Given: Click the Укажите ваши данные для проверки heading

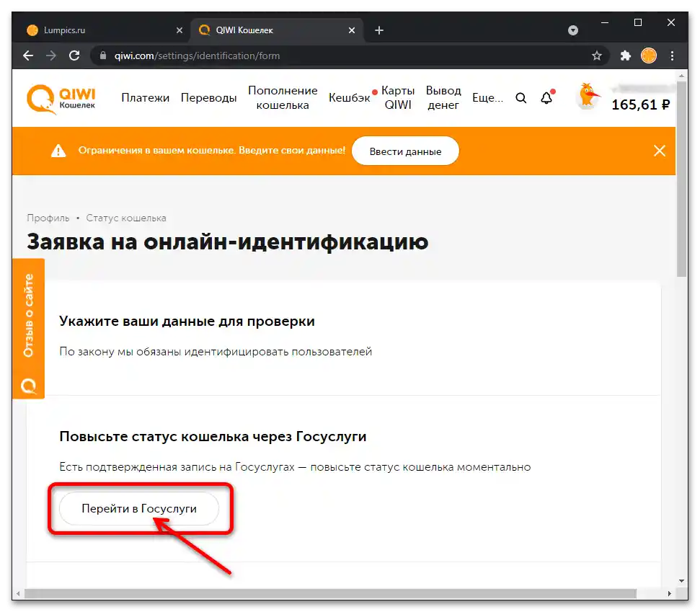Looking at the screenshot, I should [187, 321].
